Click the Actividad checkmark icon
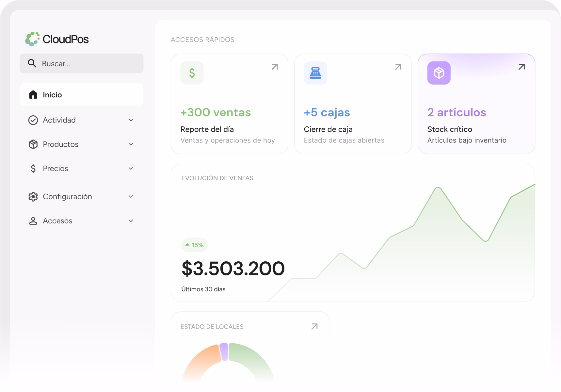The image size is (561, 392). coord(33,120)
